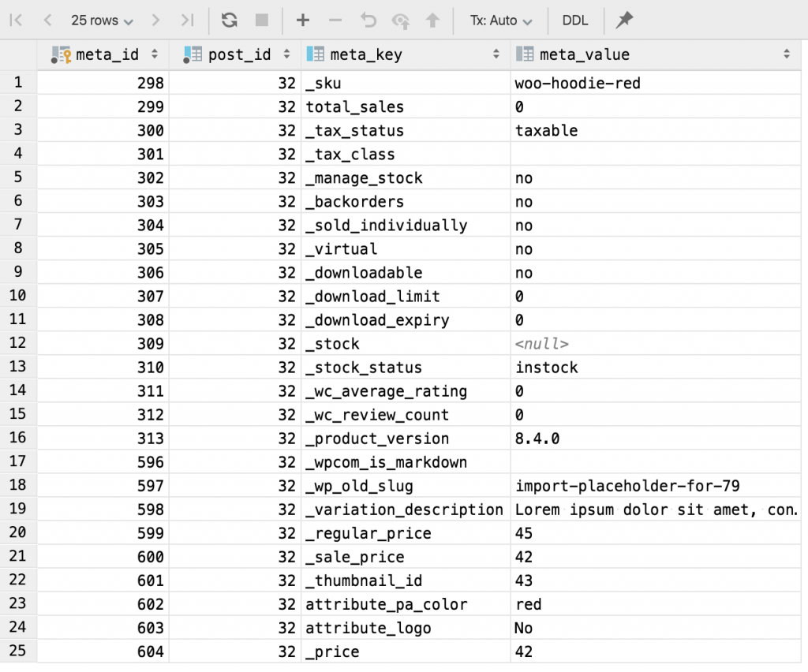Pin the current table tab
The height and width of the screenshot is (672, 808).
[624, 21]
